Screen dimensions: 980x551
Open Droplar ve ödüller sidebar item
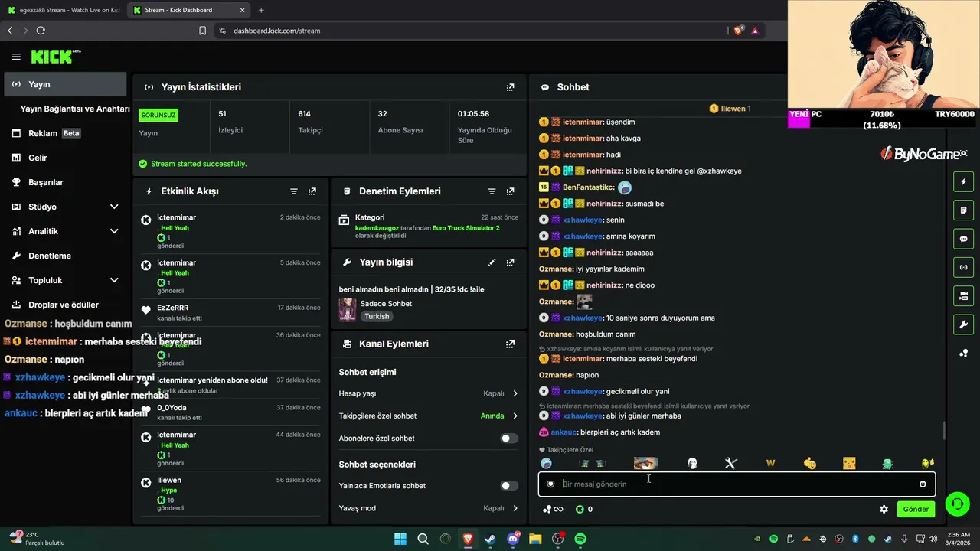click(x=65, y=305)
